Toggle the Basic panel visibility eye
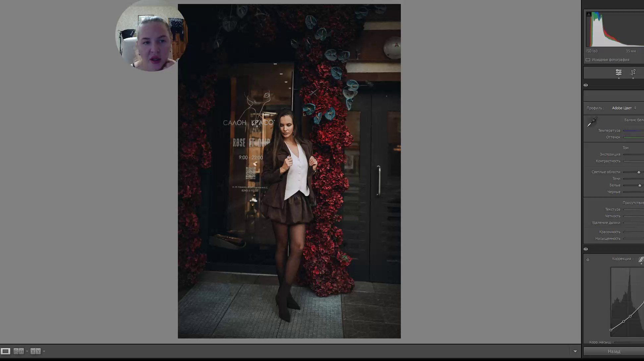644x361 pixels. click(586, 85)
